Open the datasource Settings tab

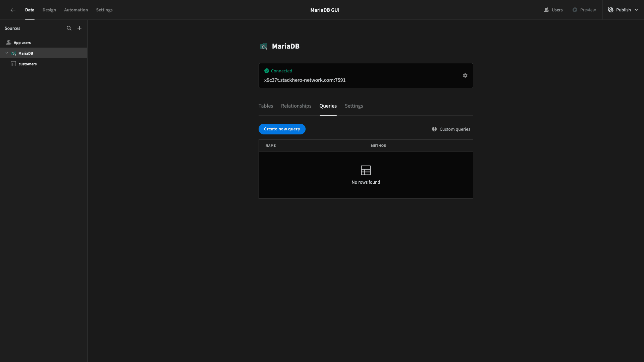[354, 106]
